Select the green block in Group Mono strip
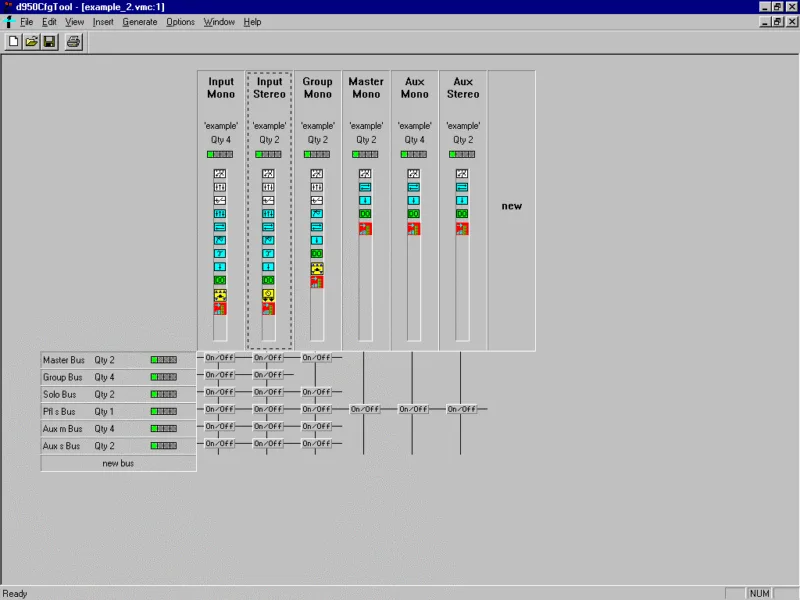Image resolution: width=800 pixels, height=600 pixels. [316, 254]
